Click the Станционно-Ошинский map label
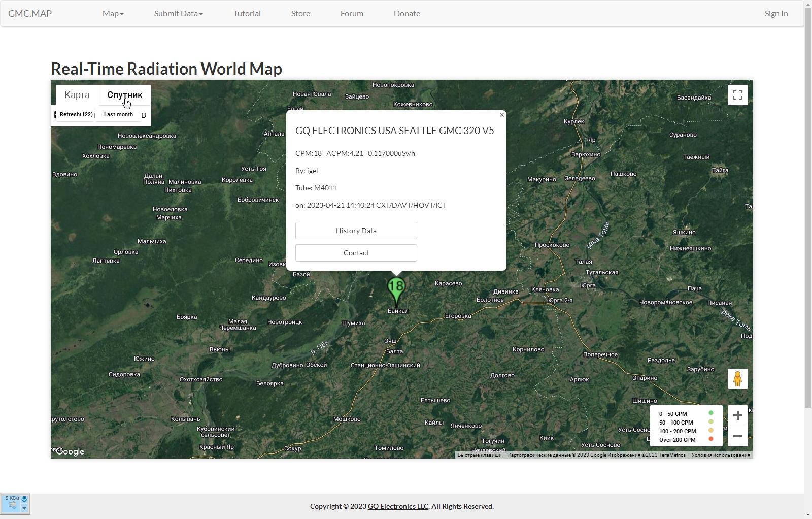The image size is (812, 519). pyautogui.click(x=385, y=365)
